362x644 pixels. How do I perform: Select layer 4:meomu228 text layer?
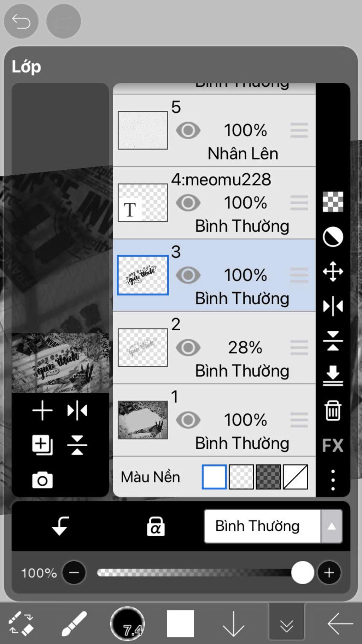(x=214, y=203)
